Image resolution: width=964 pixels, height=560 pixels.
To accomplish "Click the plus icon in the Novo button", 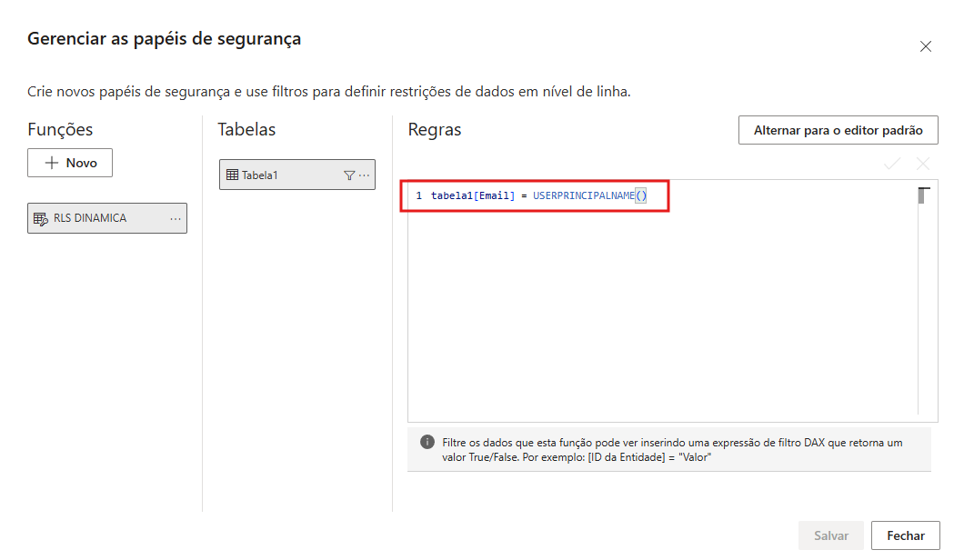I will tap(52, 163).
